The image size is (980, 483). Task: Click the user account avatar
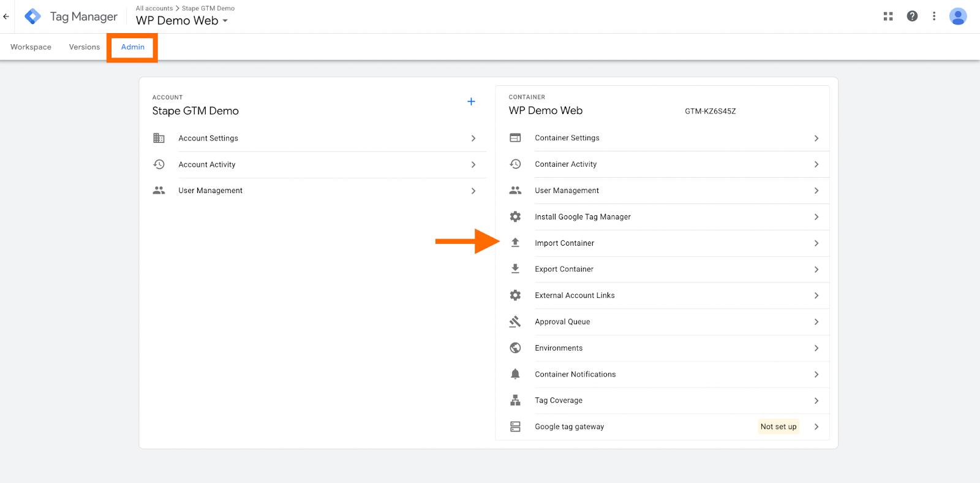click(958, 17)
